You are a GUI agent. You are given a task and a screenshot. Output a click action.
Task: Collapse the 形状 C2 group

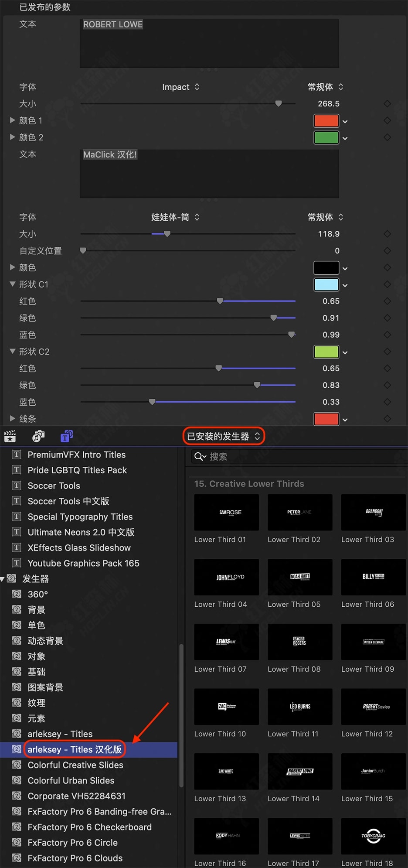pyautogui.click(x=13, y=352)
